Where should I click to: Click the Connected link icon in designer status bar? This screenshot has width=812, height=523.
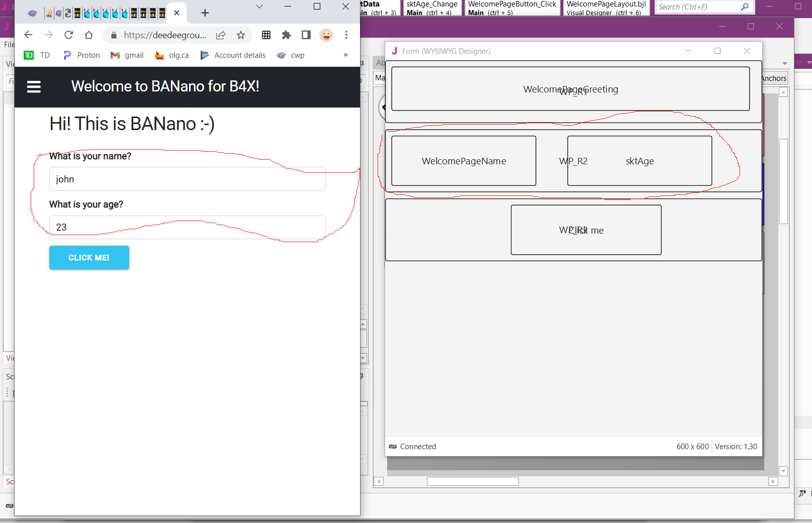click(393, 447)
